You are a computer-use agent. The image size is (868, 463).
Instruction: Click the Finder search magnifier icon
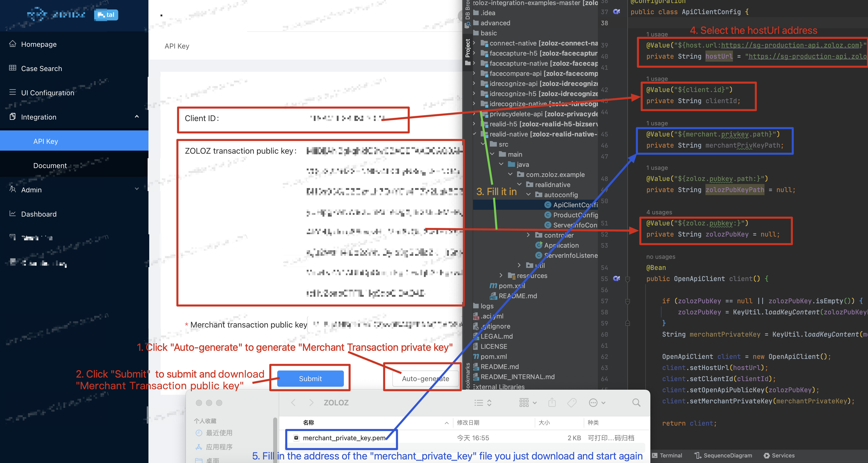636,403
